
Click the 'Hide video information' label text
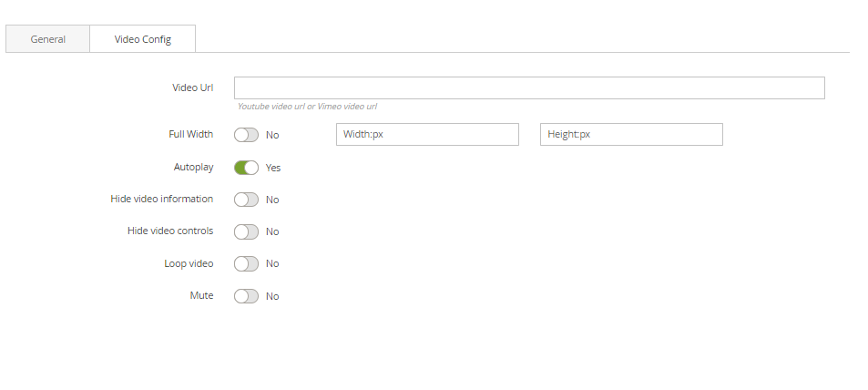tap(161, 200)
